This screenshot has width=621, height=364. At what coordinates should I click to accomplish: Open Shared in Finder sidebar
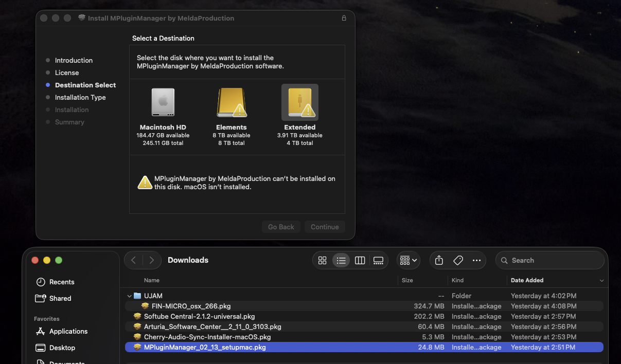[60, 298]
